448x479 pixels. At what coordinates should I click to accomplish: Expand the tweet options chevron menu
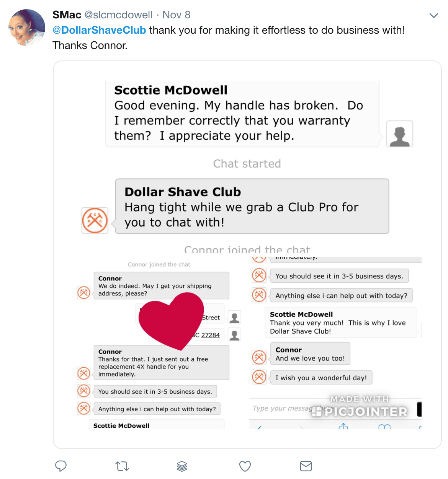pyautogui.click(x=433, y=16)
